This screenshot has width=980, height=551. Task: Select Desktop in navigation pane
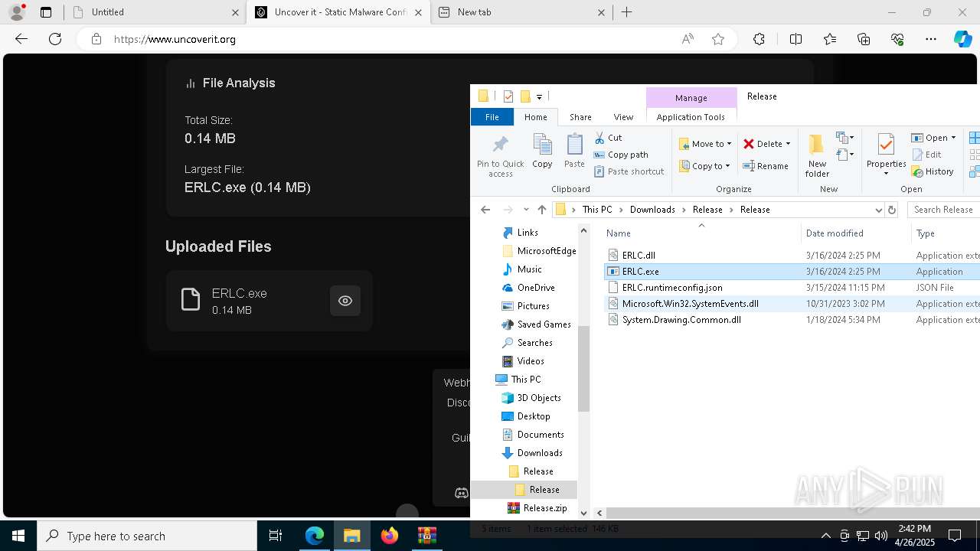534,416
